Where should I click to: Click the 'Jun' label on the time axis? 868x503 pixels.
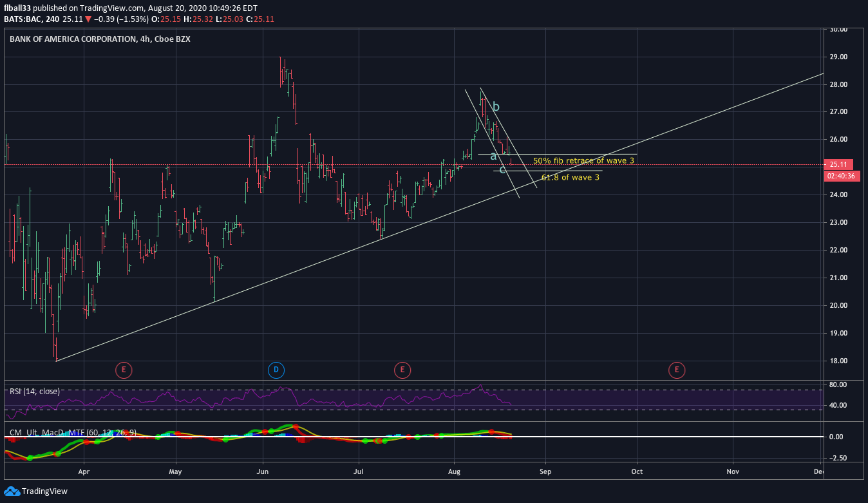263,471
